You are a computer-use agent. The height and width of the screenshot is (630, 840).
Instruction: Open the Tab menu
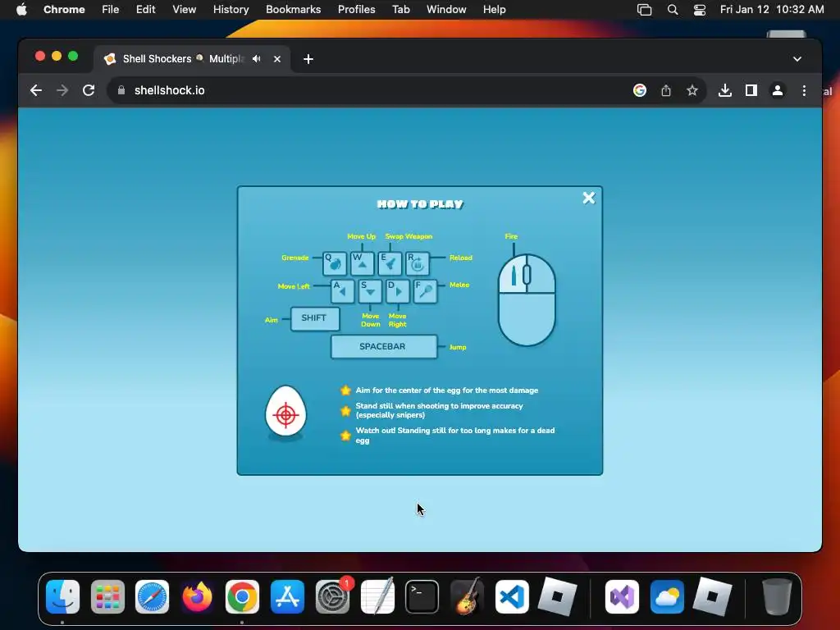pyautogui.click(x=400, y=10)
